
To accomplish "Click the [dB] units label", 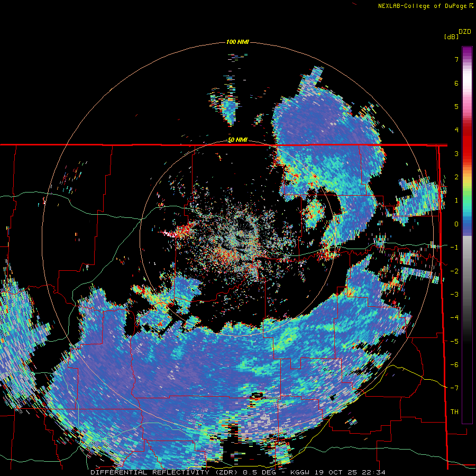I will pos(451,36).
